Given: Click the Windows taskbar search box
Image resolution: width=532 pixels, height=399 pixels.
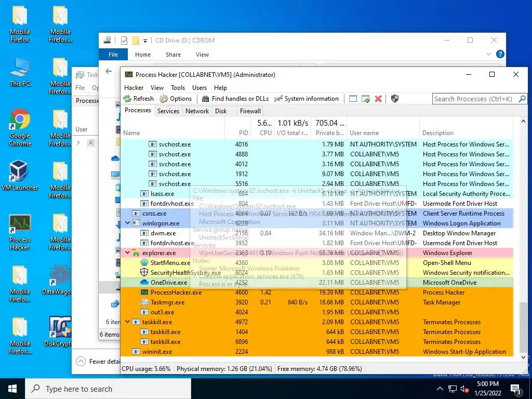Looking at the screenshot, I should click(108, 389).
